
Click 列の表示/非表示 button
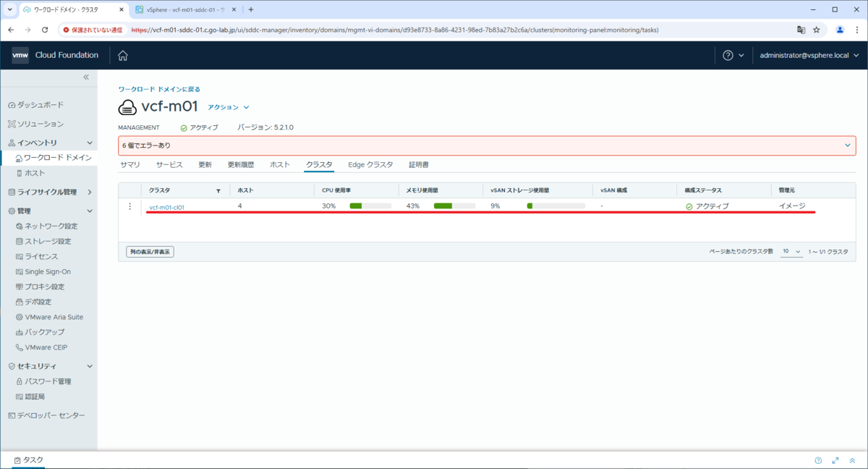pos(150,252)
